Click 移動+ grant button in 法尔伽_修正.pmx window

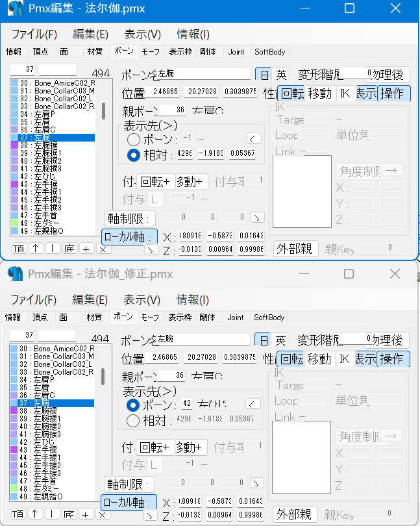191,447
